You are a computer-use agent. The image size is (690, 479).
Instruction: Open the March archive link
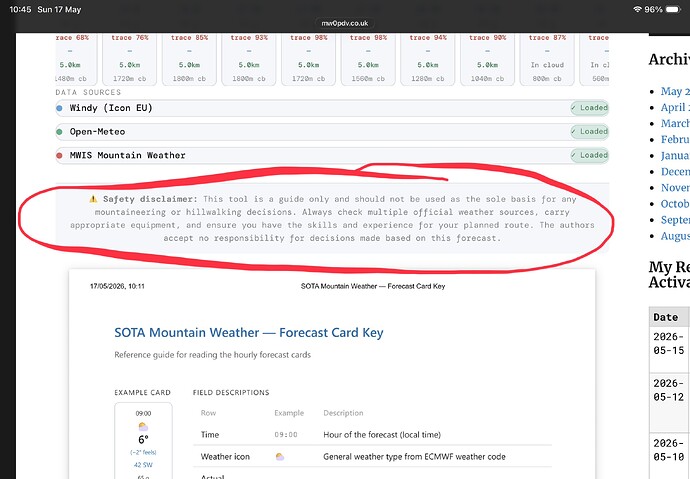click(x=675, y=124)
